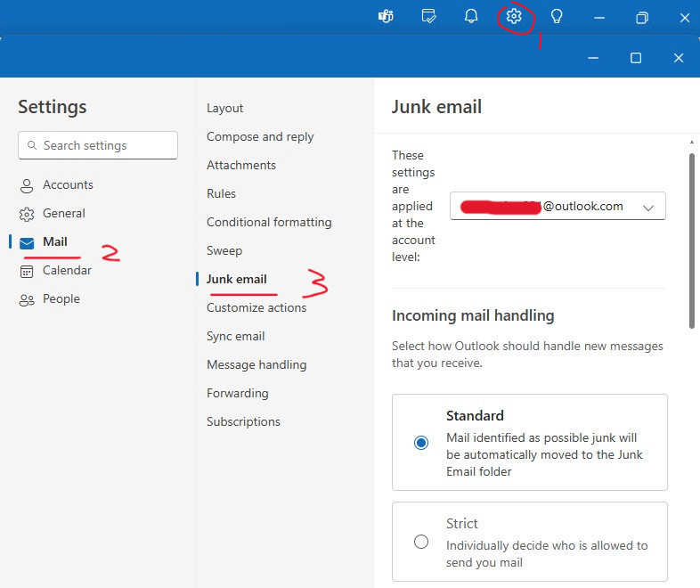
Task: Click the Junk email panel scrollbar
Action: [691, 241]
